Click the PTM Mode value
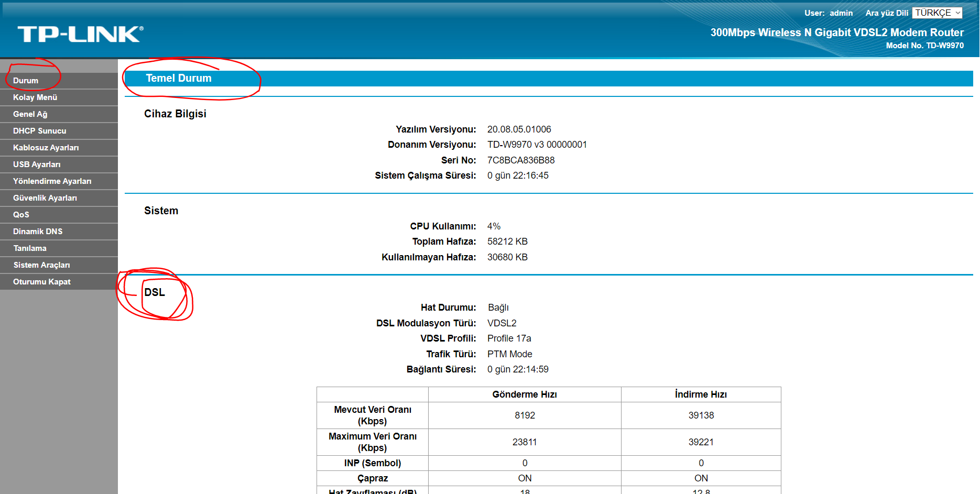Viewport: 980px width, 494px height. [x=510, y=354]
